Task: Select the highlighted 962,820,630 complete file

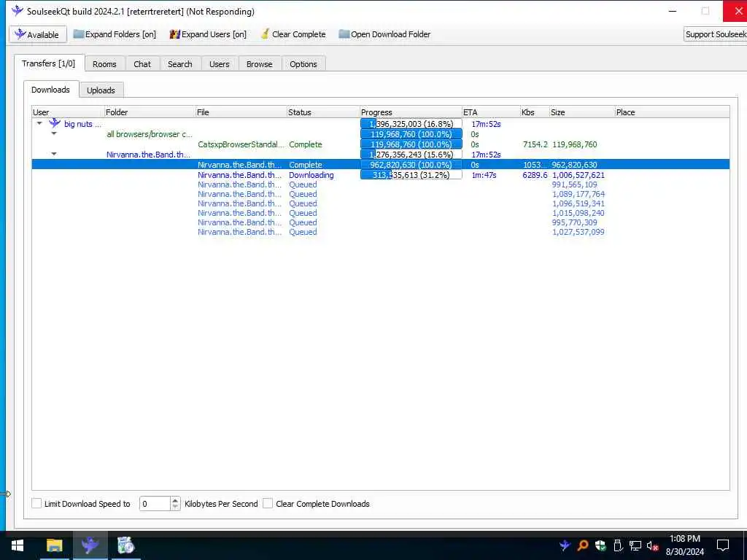Action: 381,165
